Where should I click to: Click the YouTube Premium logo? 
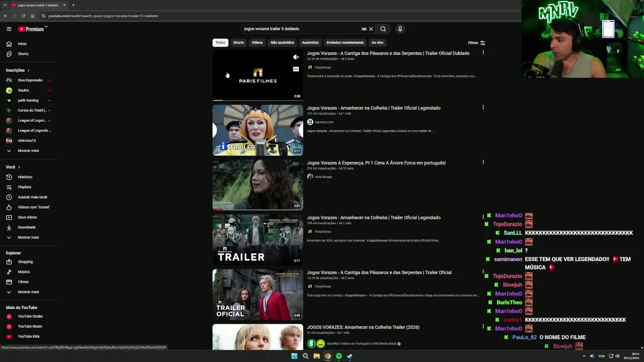[x=31, y=29]
